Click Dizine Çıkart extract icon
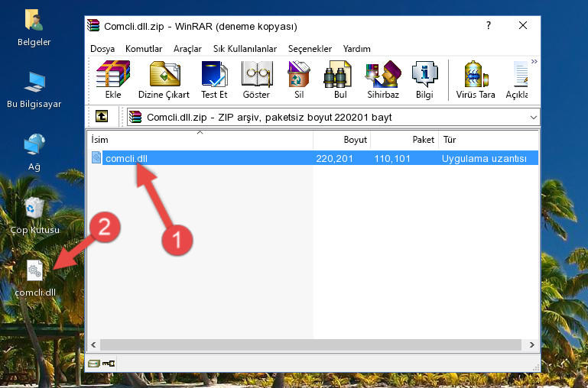Image resolution: width=588 pixels, height=388 pixels. tap(164, 79)
